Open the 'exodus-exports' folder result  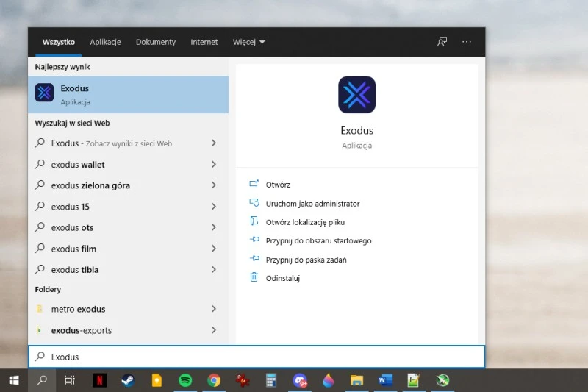[128, 330]
